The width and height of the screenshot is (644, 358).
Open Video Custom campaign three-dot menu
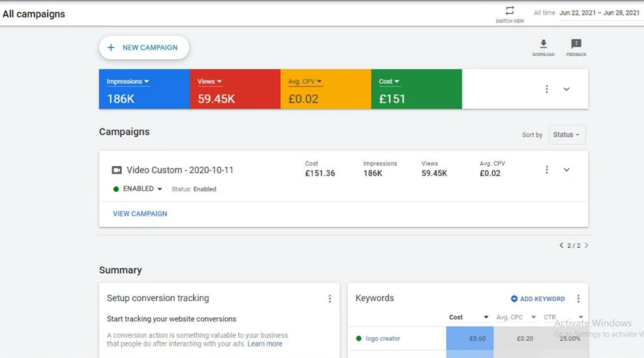click(x=546, y=170)
